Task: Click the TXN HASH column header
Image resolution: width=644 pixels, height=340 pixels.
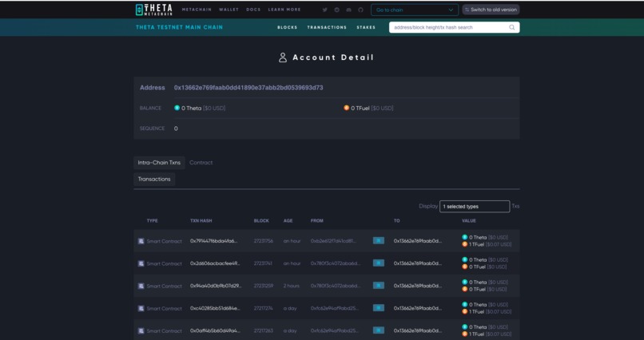Action: [201, 220]
